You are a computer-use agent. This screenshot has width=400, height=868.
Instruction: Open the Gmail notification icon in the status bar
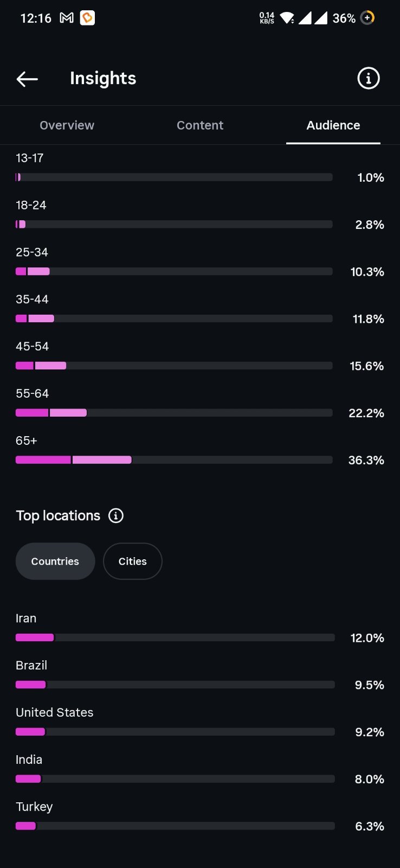click(67, 18)
